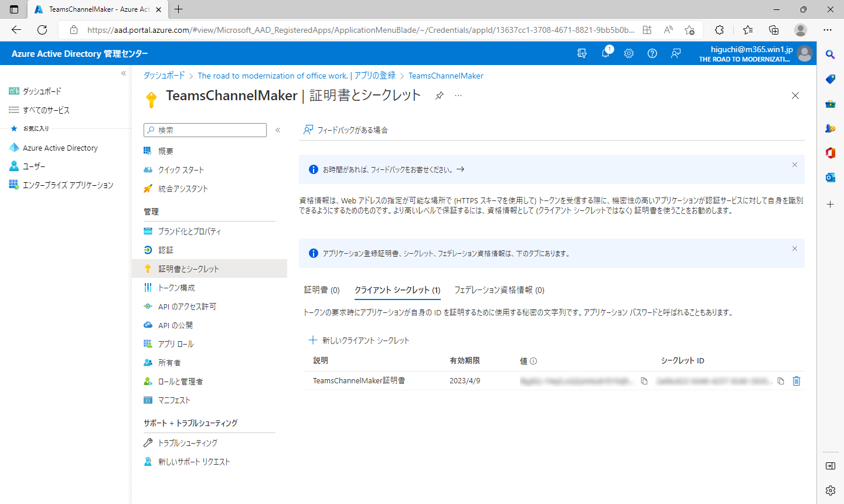Open the help question mark icon
Image resolution: width=844 pixels, height=504 pixels.
[652, 53]
